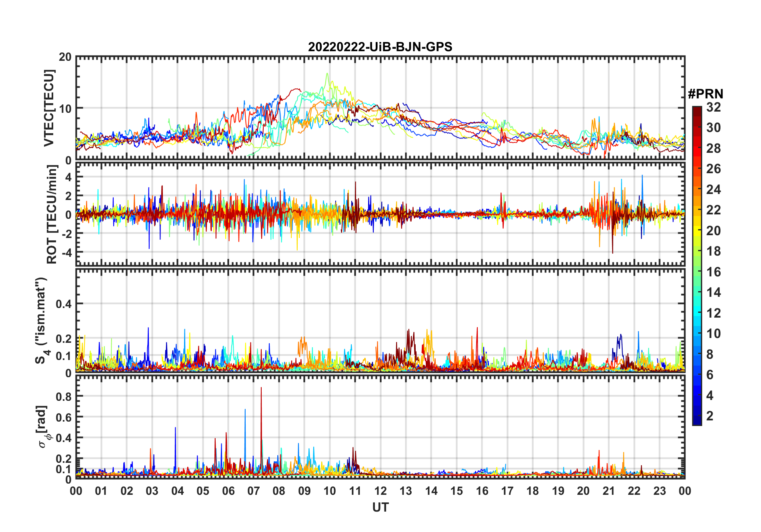
Task: Click the VTEC[TECU] axis label
Action: [x=49, y=108]
